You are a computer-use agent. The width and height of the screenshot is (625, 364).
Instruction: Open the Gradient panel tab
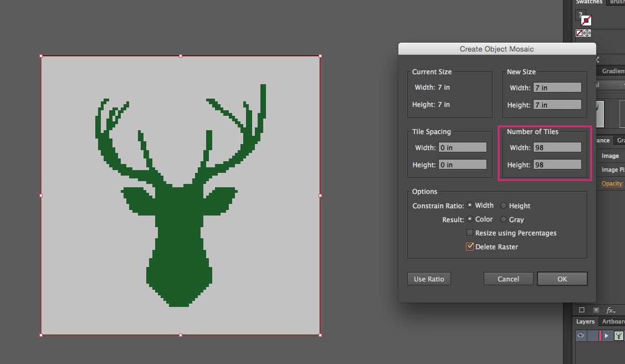pos(613,71)
